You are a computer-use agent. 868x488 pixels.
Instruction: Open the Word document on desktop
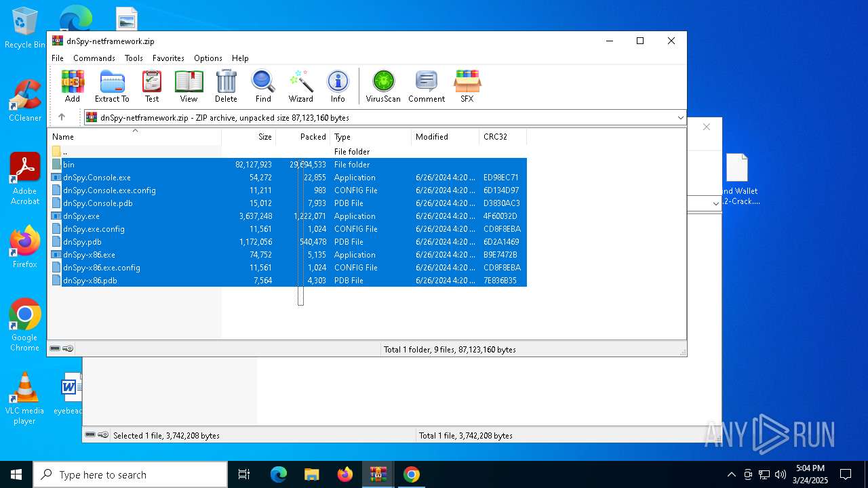point(68,394)
